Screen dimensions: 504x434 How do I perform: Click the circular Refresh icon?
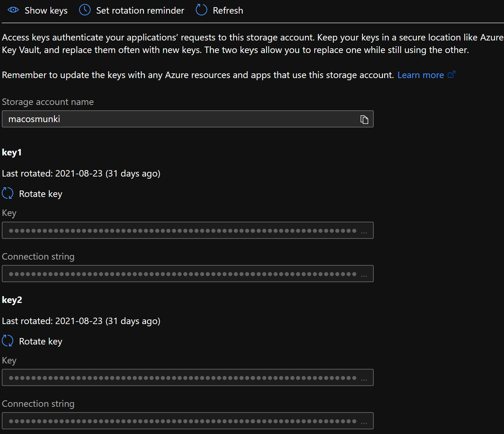pyautogui.click(x=202, y=10)
